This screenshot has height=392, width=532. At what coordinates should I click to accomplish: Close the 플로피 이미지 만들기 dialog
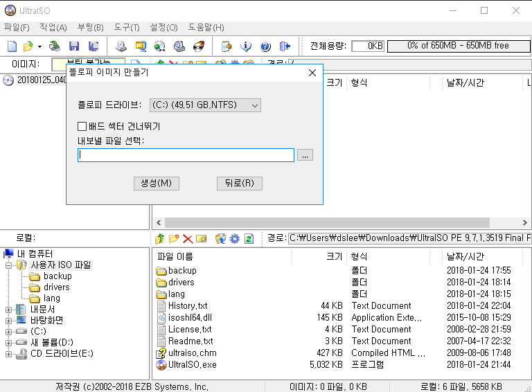click(312, 73)
